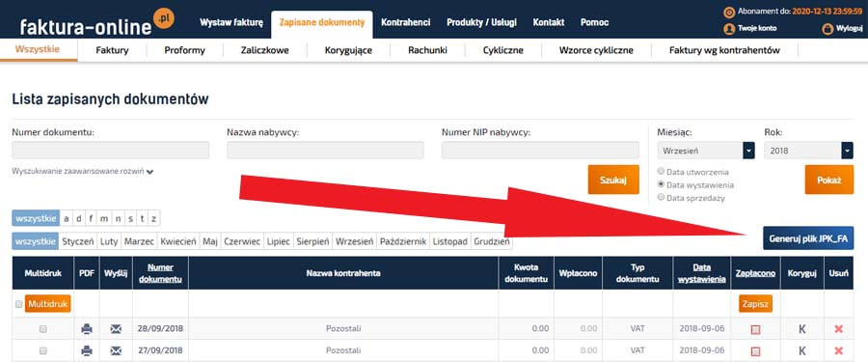Select wszystkie in the month filter
The image size is (868, 362).
35,242
